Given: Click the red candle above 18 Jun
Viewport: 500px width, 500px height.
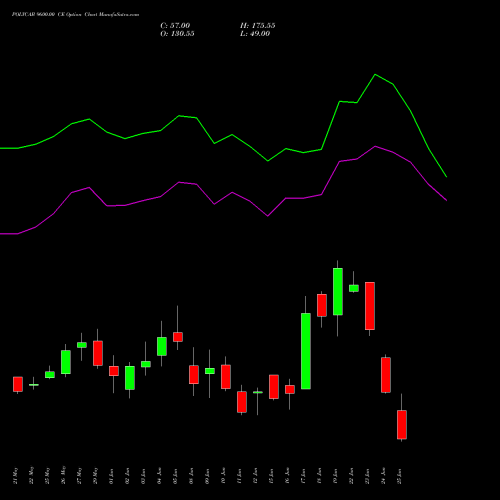Looking at the screenshot, I should [x=322, y=305].
